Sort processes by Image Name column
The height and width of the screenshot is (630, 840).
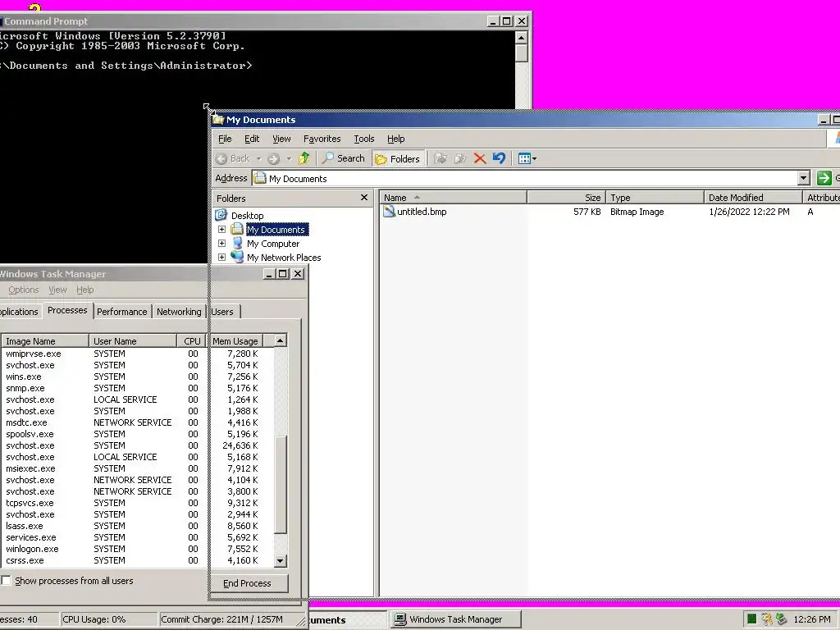tap(45, 341)
